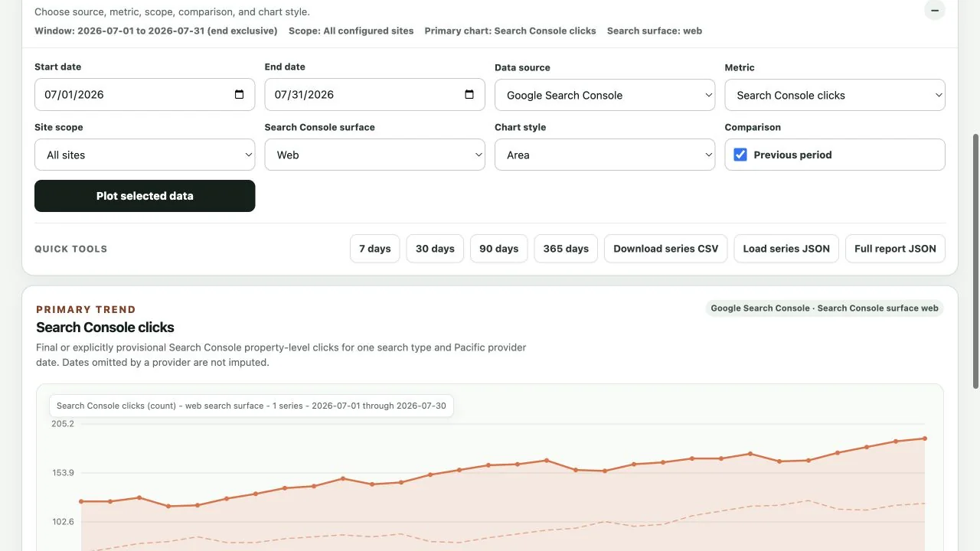Open the Metric dropdown
The image size is (980, 551).
tap(835, 96)
